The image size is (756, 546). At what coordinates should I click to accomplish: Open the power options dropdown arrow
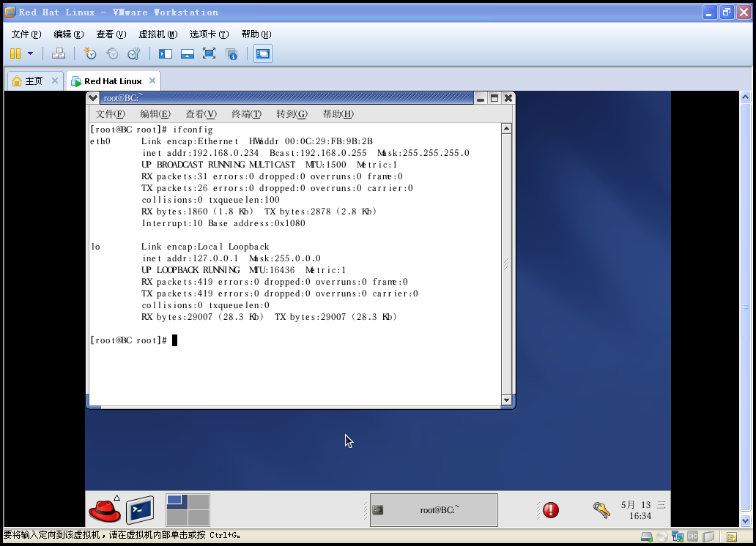pos(30,53)
